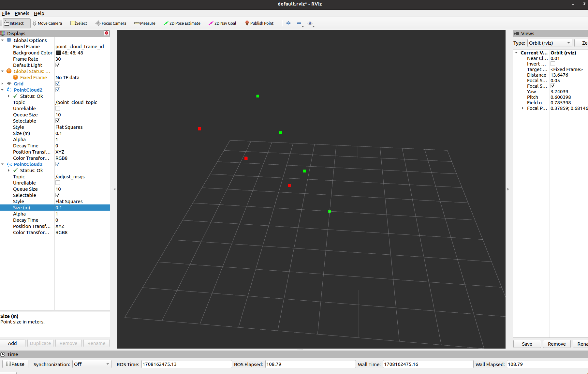Toggle the Invert Z Axis checkbox
The image size is (588, 374).
coord(553,64)
